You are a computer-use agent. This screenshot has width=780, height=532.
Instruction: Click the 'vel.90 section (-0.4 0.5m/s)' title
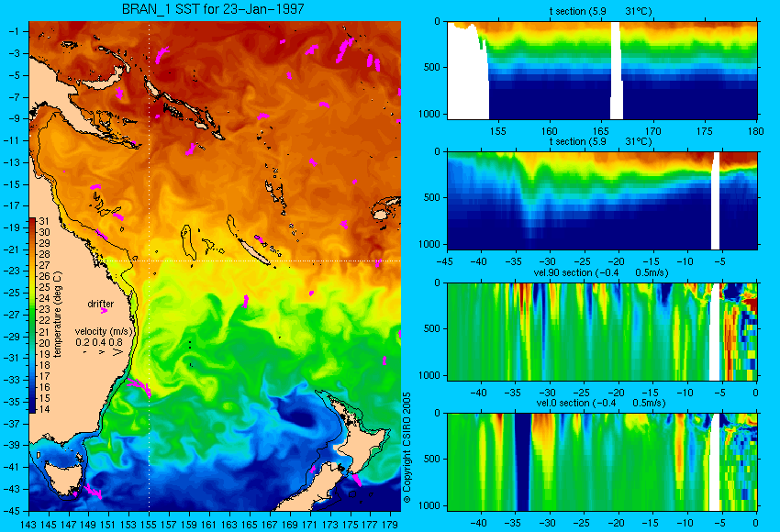(601, 272)
